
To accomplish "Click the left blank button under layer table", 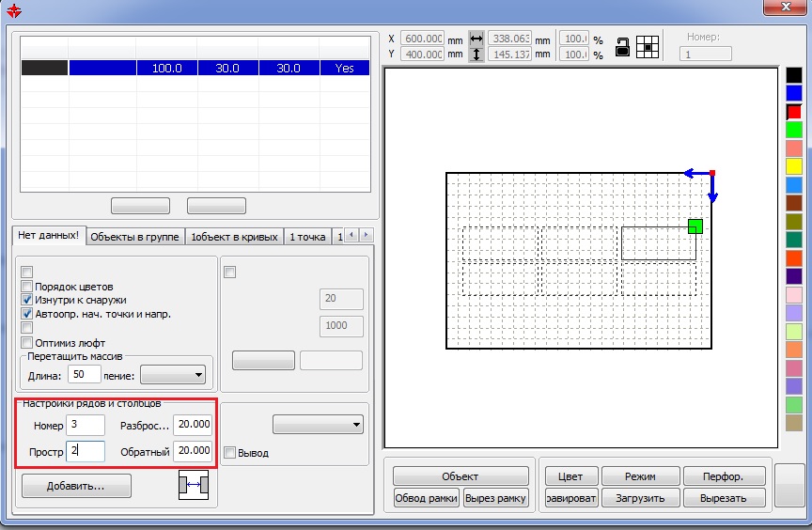I will [x=140, y=206].
